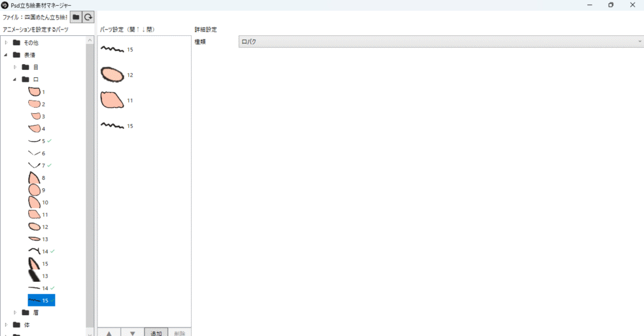Collapse the 口 folder
644x336 pixels.
coord(15,79)
